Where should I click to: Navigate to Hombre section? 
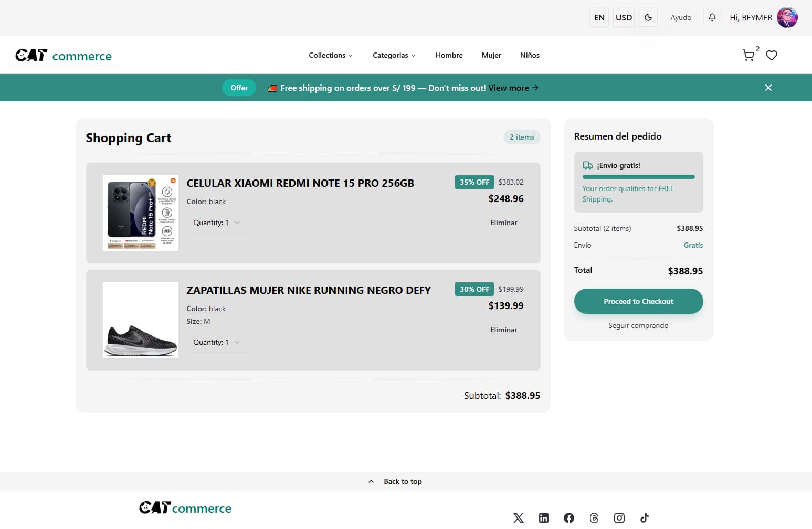[449, 55]
